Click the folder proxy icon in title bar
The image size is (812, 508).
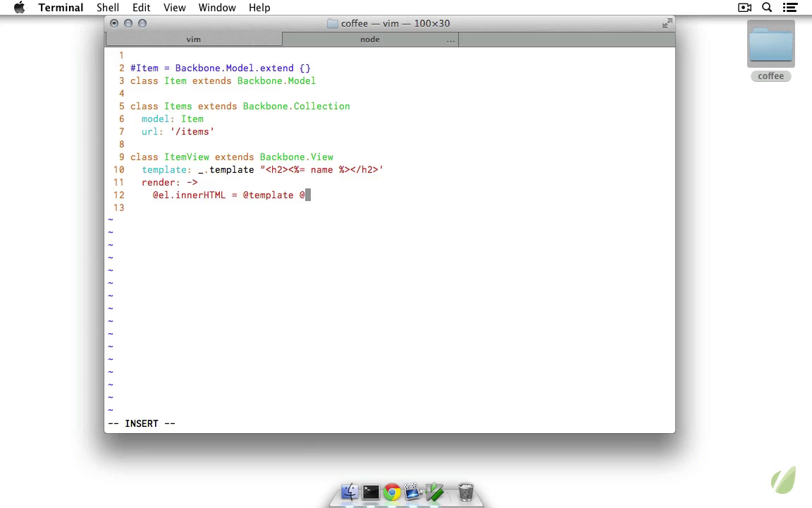(x=333, y=23)
